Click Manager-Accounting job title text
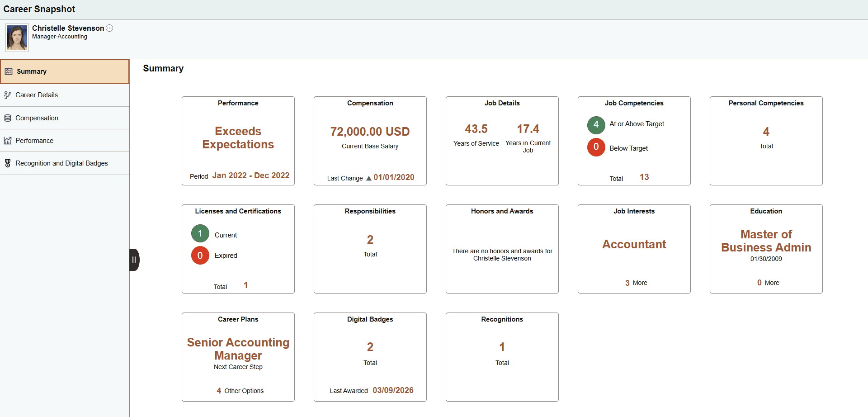Image resolution: width=868 pixels, height=417 pixels. coord(60,37)
